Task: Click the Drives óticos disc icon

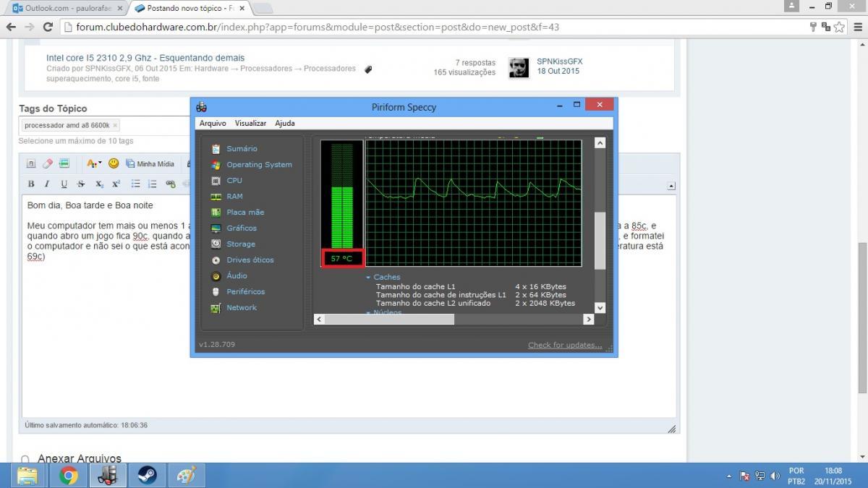Action: point(216,260)
